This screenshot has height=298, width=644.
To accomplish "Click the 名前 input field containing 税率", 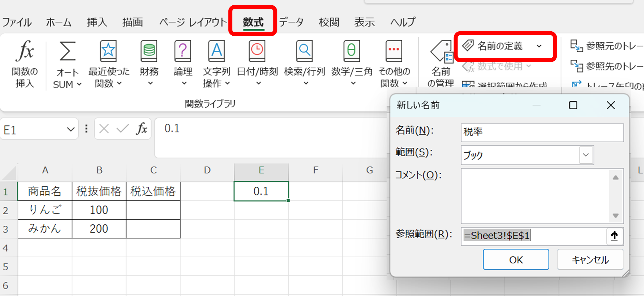I will [542, 132].
